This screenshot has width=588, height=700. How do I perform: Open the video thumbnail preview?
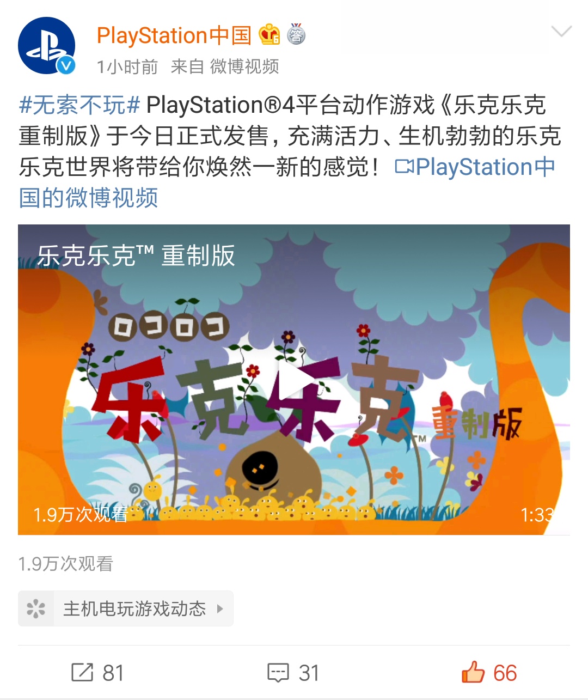click(294, 380)
